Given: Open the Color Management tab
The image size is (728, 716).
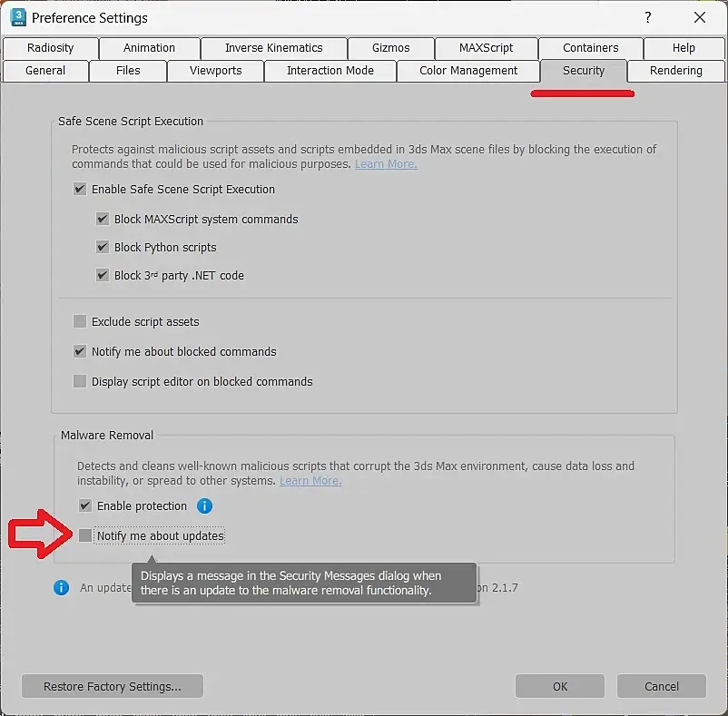Looking at the screenshot, I should tap(468, 71).
